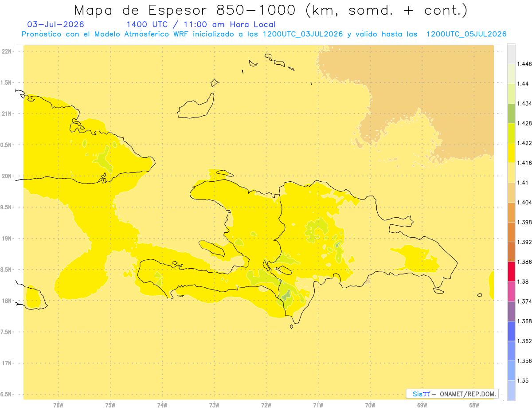This screenshot has width=532, height=411.
Task: Click the colorbar value '1.446'
Action: (x=525, y=64)
